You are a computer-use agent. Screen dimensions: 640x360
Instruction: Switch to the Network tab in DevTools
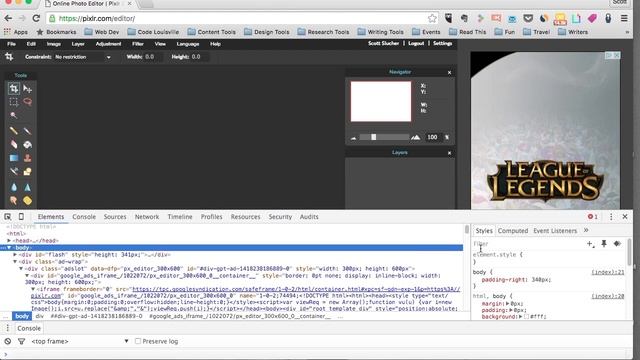tap(147, 217)
